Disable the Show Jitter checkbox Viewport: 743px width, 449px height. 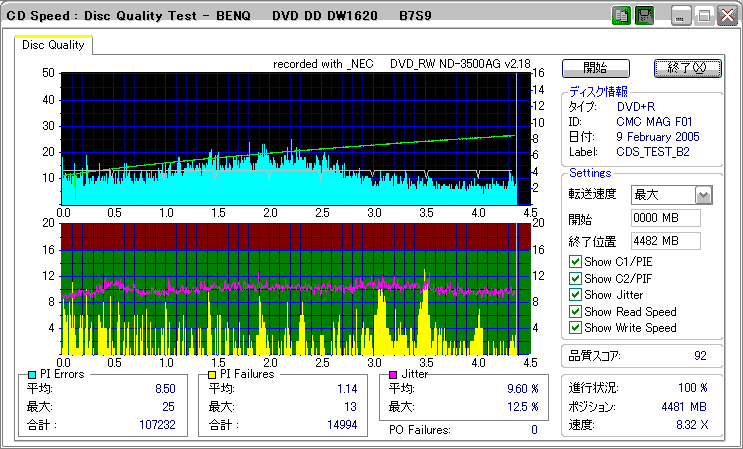(575, 295)
